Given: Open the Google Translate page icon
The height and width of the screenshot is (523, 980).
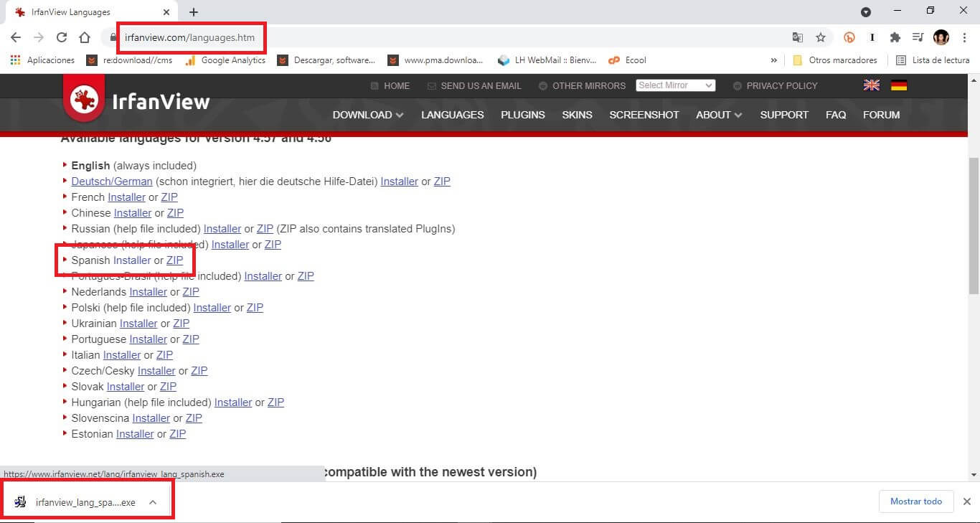Looking at the screenshot, I should (798, 37).
